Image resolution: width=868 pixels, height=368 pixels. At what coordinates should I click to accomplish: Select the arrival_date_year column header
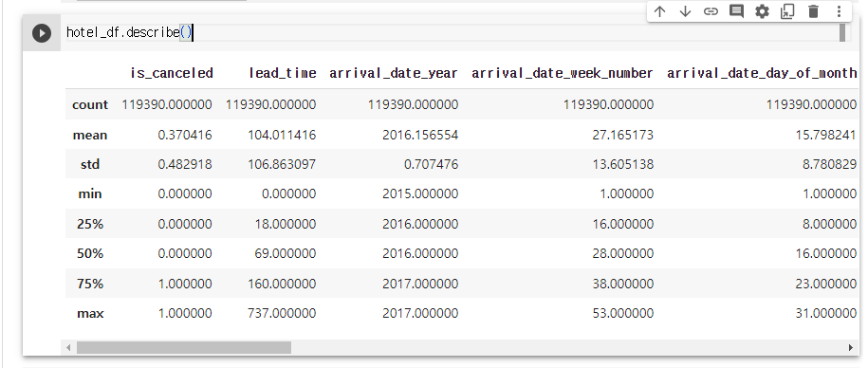(394, 73)
